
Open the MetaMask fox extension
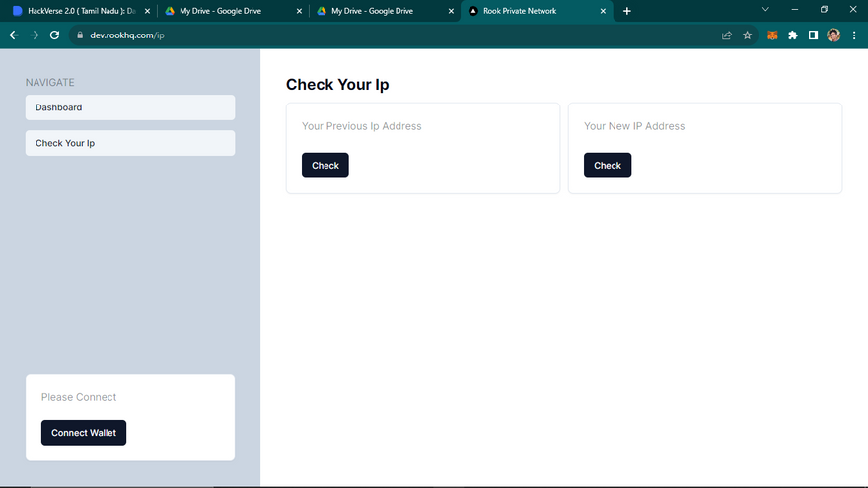point(773,35)
